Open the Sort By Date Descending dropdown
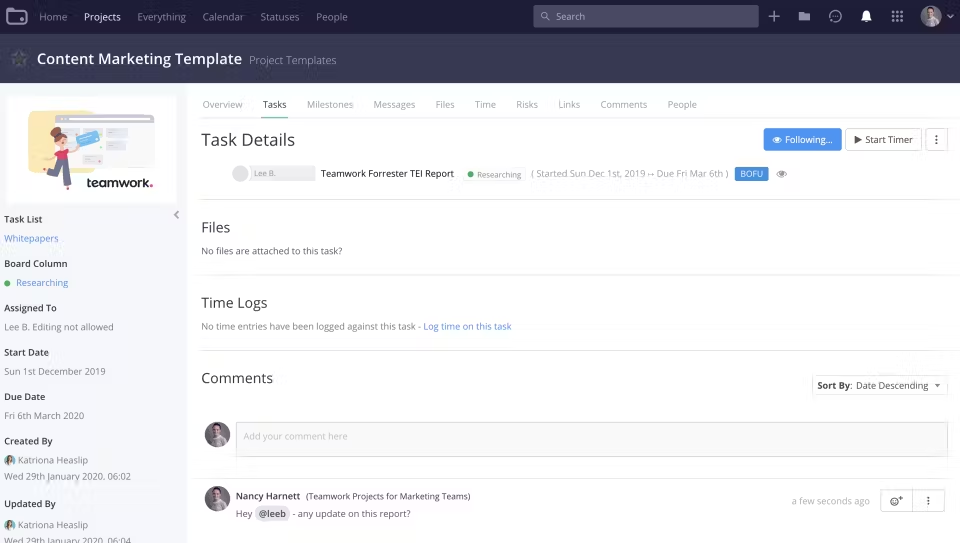960x543 pixels. point(880,386)
